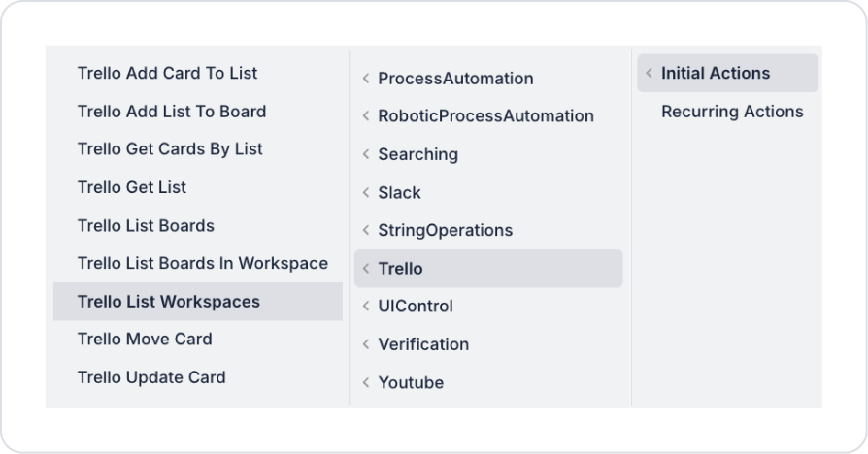Viewport: 868px width, 454px height.
Task: Choose the Trello Move Card action
Action: pos(145,340)
